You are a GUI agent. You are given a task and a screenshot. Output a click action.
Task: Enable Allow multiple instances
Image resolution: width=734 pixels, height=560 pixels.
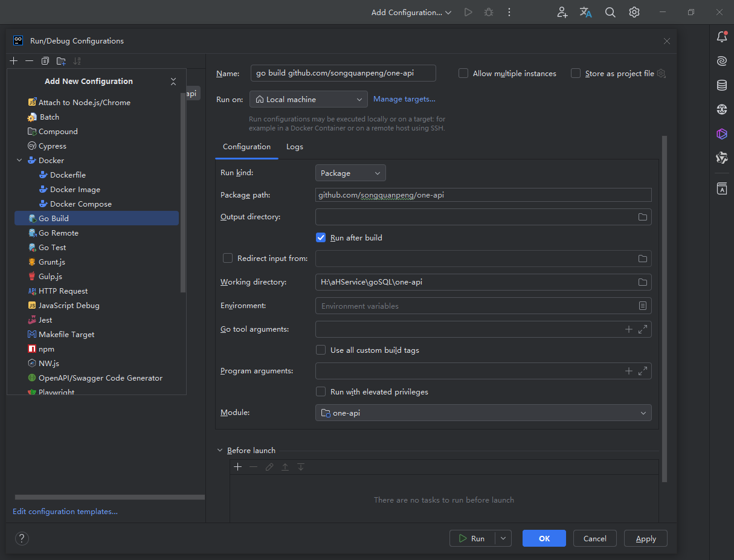click(463, 74)
